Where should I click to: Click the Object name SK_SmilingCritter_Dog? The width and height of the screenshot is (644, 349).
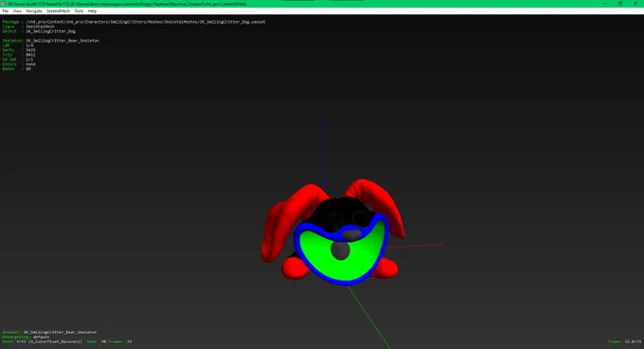(50, 31)
